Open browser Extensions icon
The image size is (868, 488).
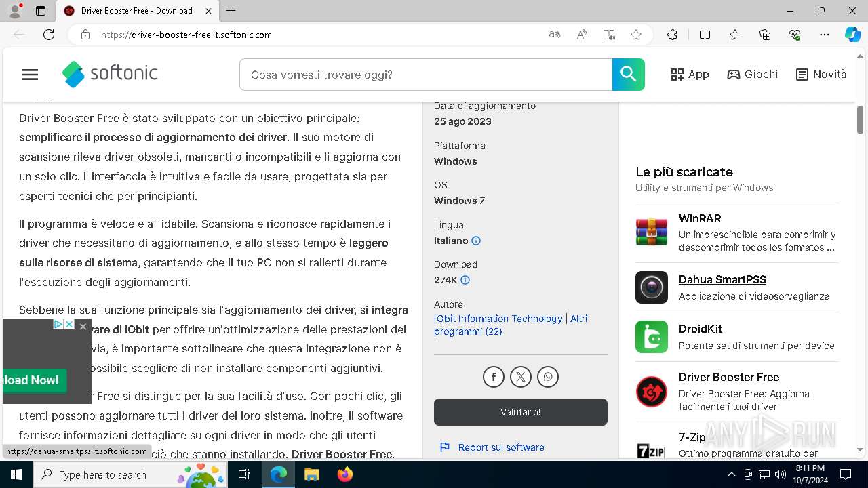click(672, 35)
